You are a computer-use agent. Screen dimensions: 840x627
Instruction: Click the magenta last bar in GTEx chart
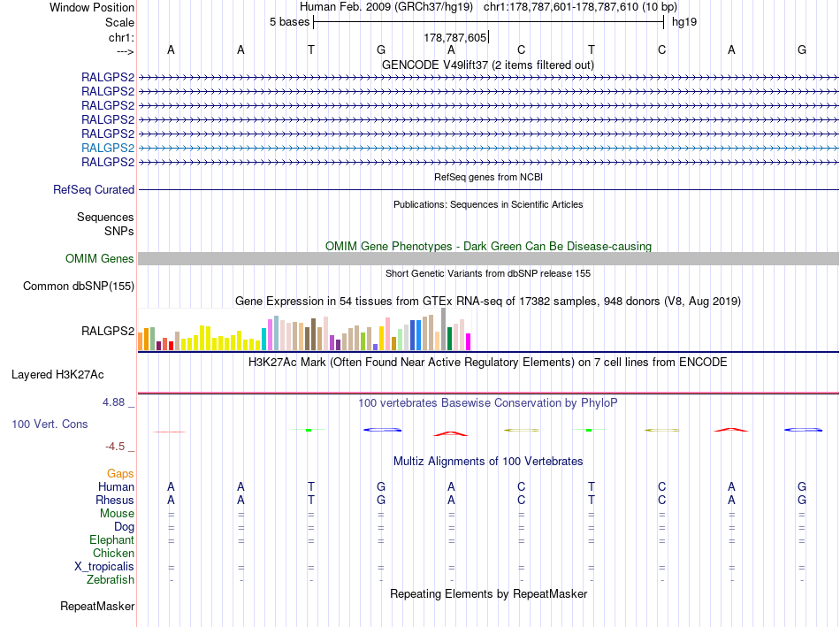coord(468,342)
